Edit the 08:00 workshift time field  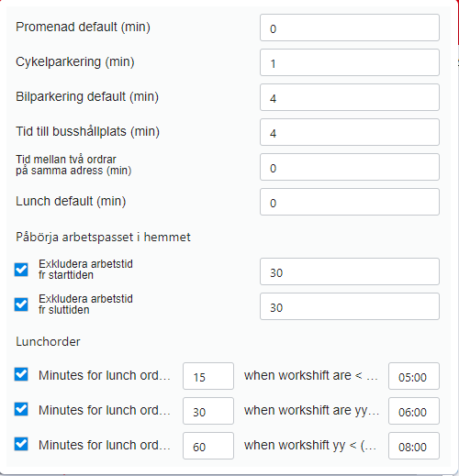coord(414,446)
